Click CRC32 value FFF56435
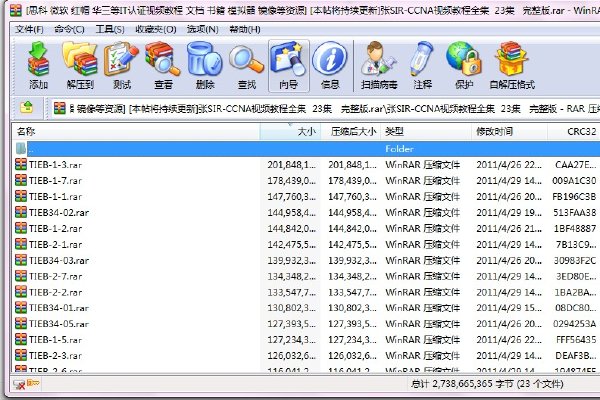600x400 pixels. 576,340
